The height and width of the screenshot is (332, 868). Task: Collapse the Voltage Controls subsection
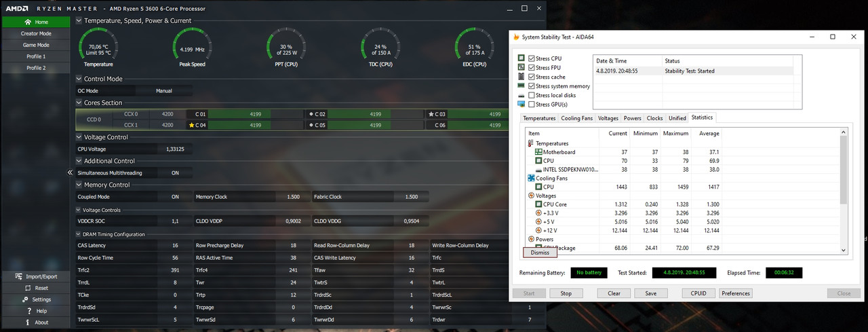79,210
